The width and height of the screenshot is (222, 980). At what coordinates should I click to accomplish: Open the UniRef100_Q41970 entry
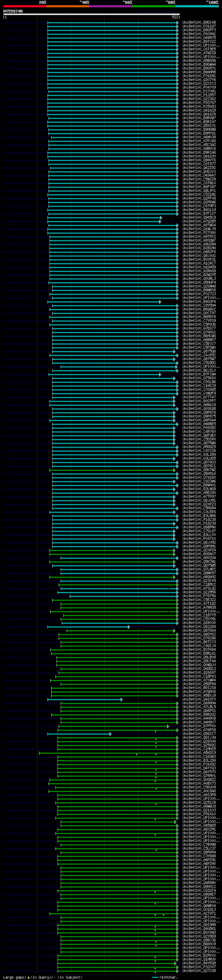pos(199,699)
